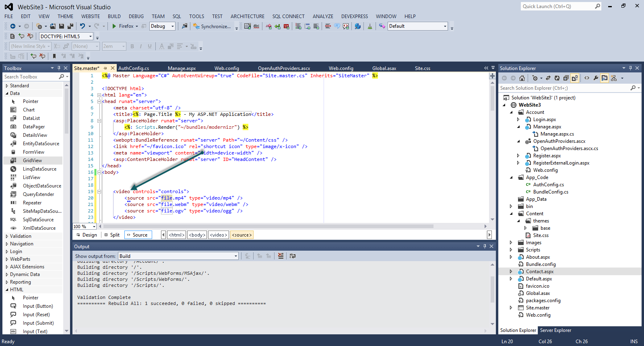644x346 pixels.
Task: Switch to the AuthConfig.cs tab
Action: tap(134, 68)
